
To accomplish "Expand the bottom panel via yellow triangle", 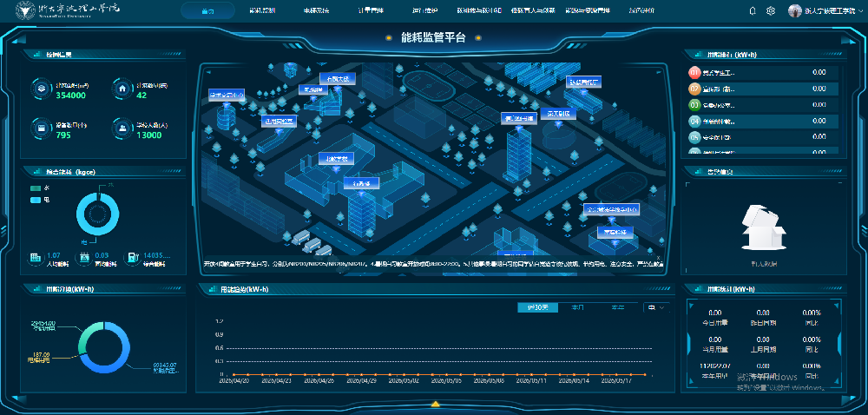I will (435, 405).
